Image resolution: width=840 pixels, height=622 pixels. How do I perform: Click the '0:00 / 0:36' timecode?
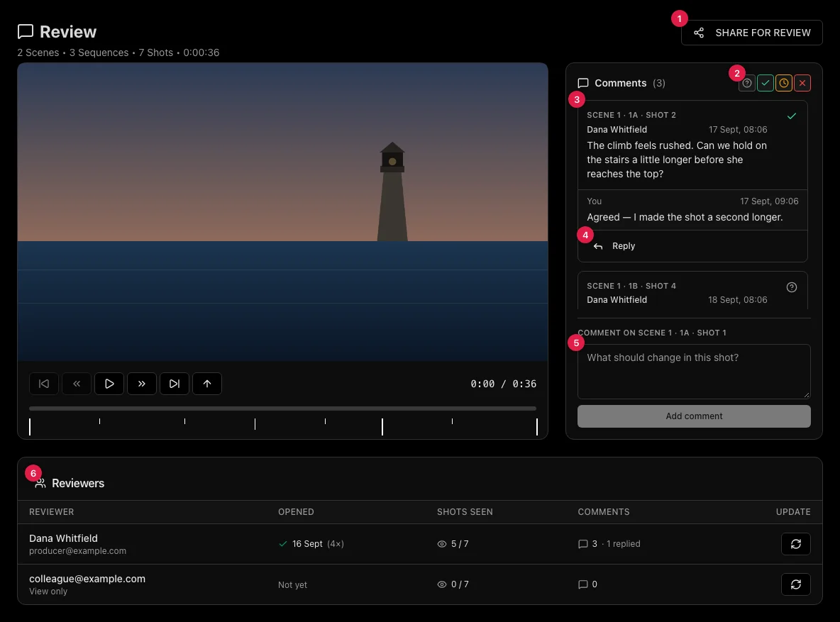pos(503,384)
